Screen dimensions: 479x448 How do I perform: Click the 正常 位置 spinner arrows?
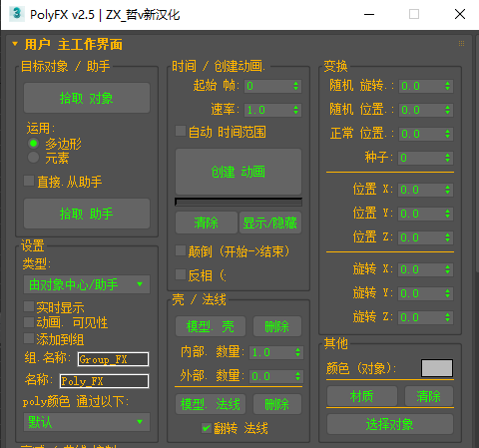click(448, 134)
